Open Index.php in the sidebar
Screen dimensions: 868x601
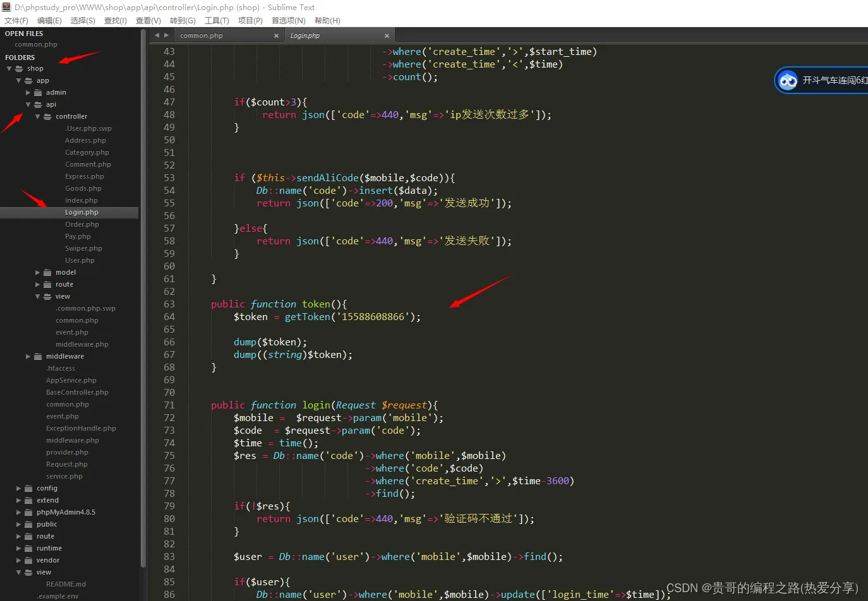[x=81, y=200]
